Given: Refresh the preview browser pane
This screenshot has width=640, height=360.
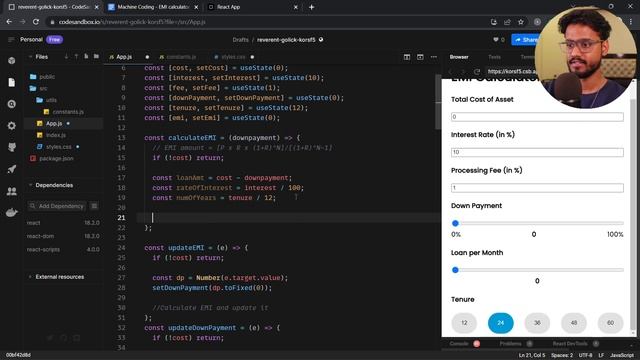Looking at the screenshot, I should 476,71.
